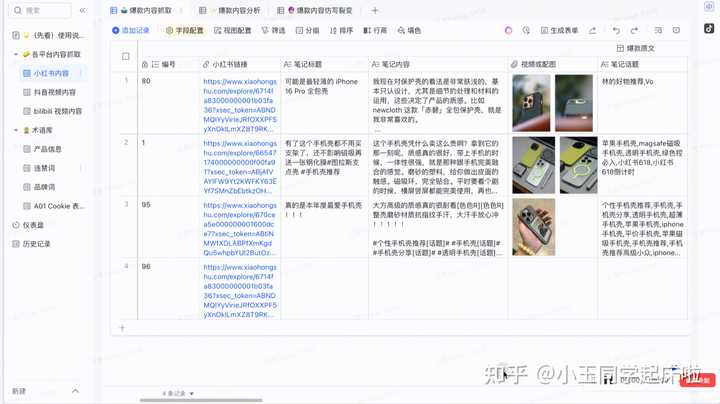Open the 行高 row height tool
720x404 pixels.
[375, 30]
